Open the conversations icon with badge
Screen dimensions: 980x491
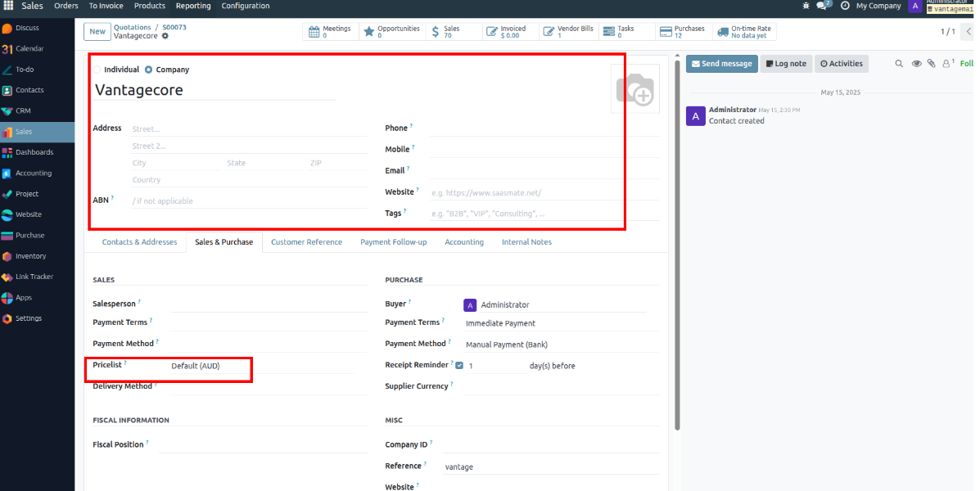(x=823, y=6)
